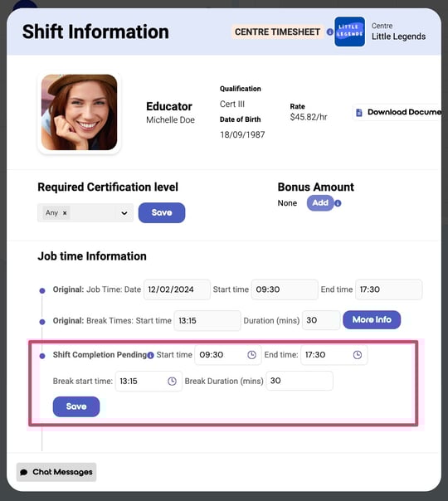This screenshot has height=501, width=448.
Task: Open clock picker for shift End time
Action: 358,355
